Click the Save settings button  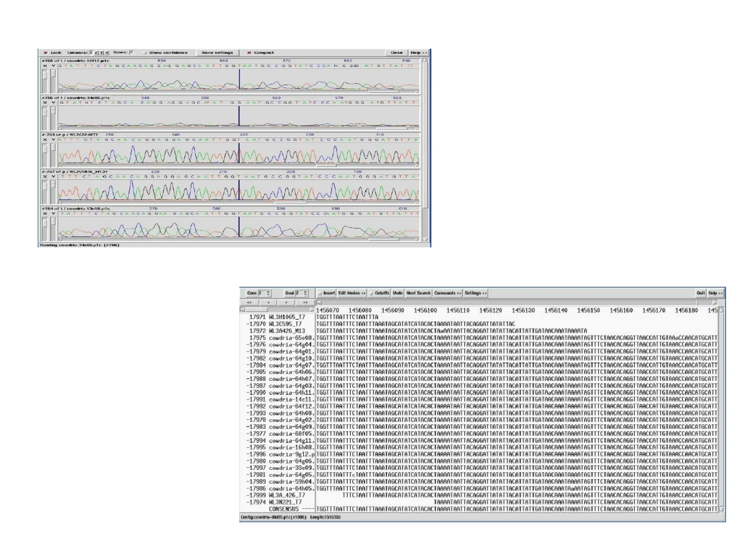tap(217, 53)
